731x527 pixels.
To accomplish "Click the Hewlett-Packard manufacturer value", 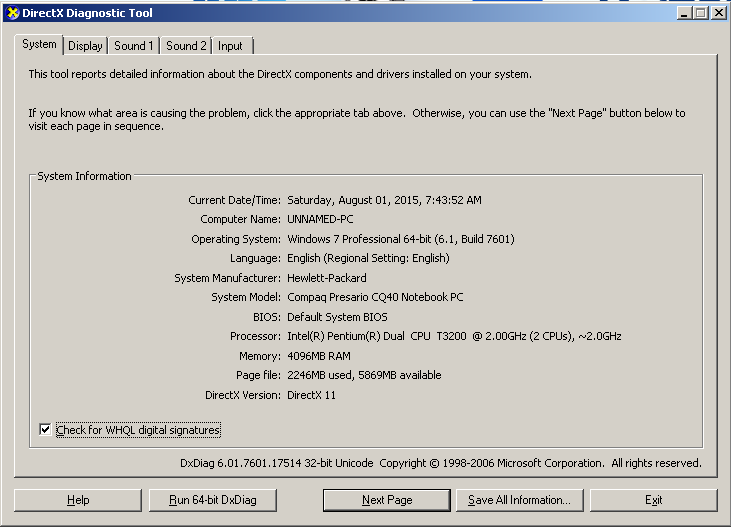I will click(327, 278).
